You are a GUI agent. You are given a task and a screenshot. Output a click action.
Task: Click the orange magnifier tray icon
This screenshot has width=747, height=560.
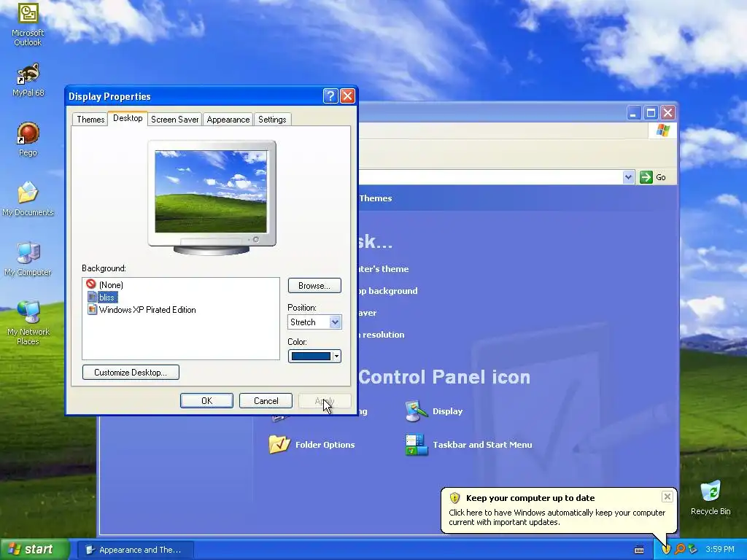[x=680, y=550]
